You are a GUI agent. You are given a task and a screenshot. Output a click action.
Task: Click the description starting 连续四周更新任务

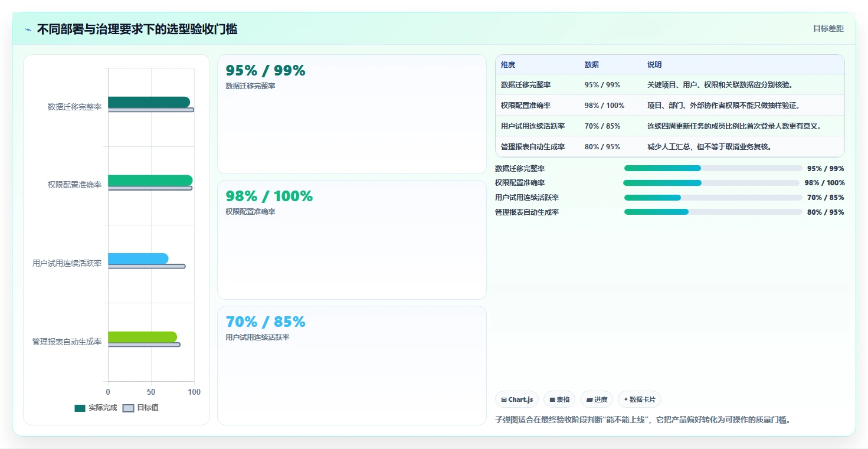(x=735, y=126)
